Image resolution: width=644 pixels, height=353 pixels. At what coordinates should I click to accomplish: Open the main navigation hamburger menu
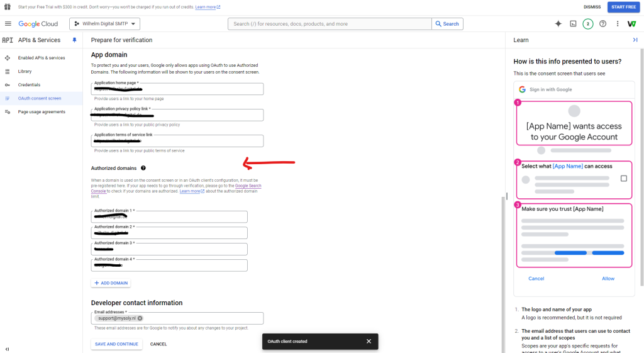8,24
